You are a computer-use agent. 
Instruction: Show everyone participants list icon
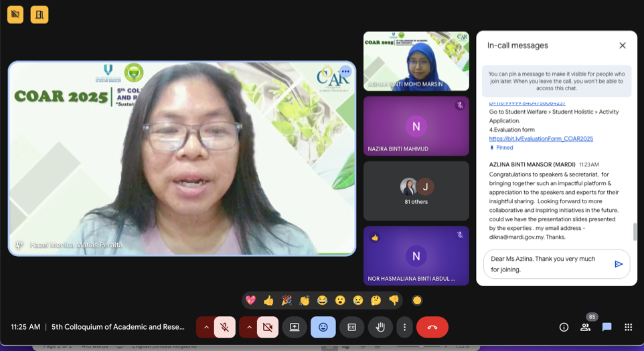pos(585,327)
